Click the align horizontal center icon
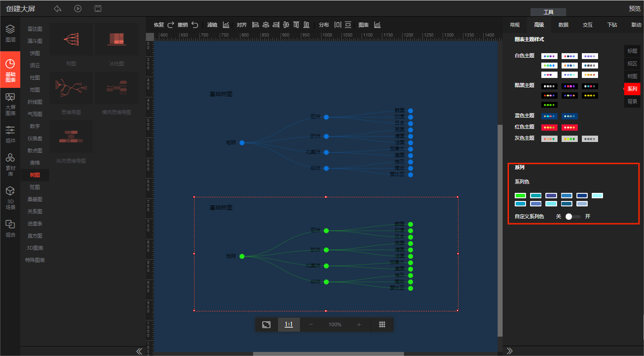Image resolution: width=644 pixels, height=356 pixels. [x=266, y=25]
